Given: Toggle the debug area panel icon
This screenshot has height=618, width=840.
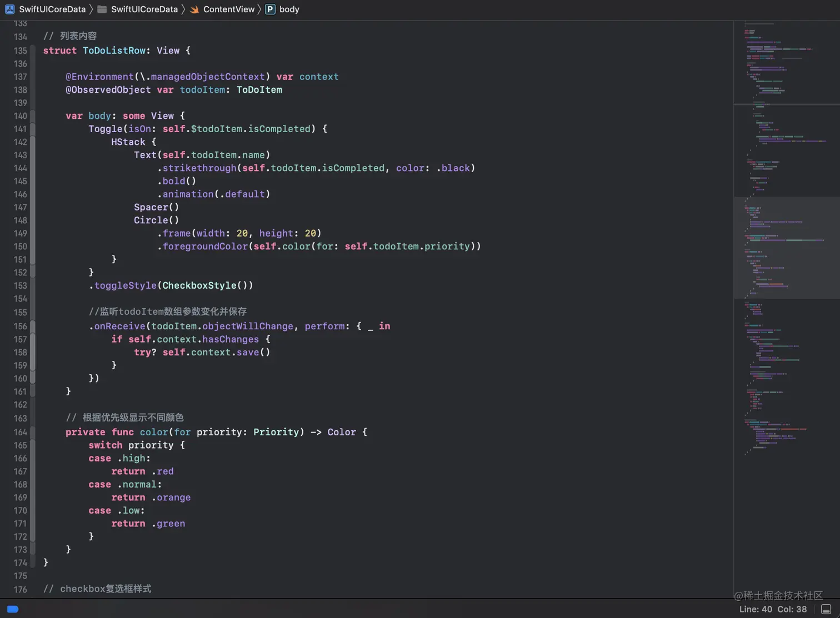Looking at the screenshot, I should [x=826, y=609].
